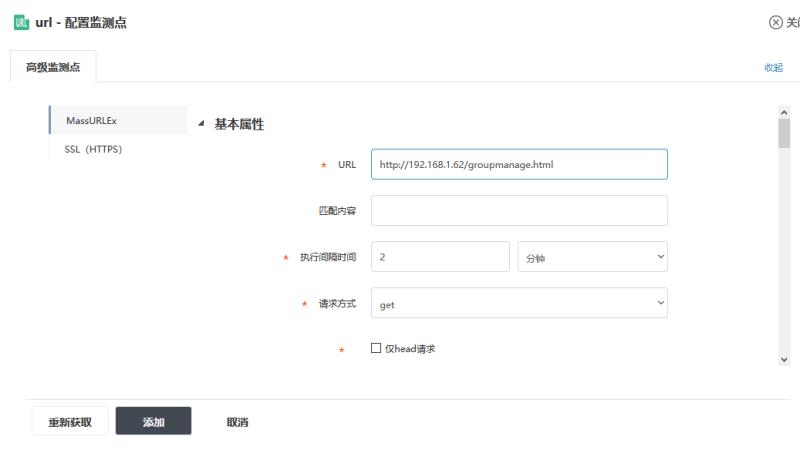
Task: Click the dark 添加 button
Action: 153,422
